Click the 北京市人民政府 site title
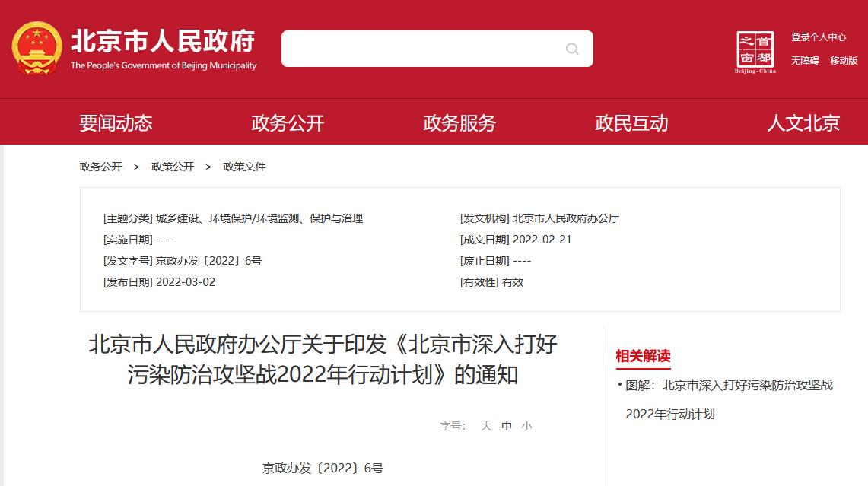868x486 pixels. click(163, 41)
